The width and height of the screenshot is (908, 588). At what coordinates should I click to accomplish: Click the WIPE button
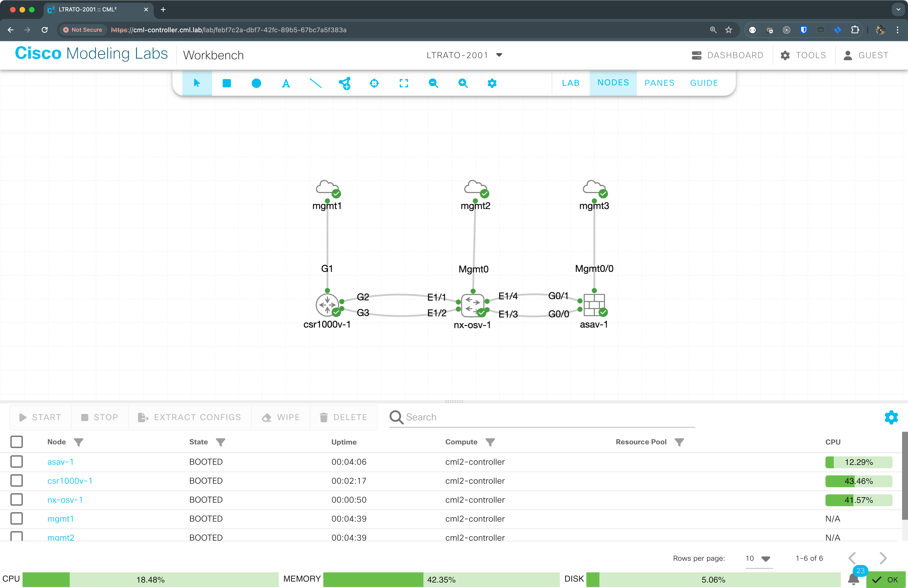pos(281,417)
